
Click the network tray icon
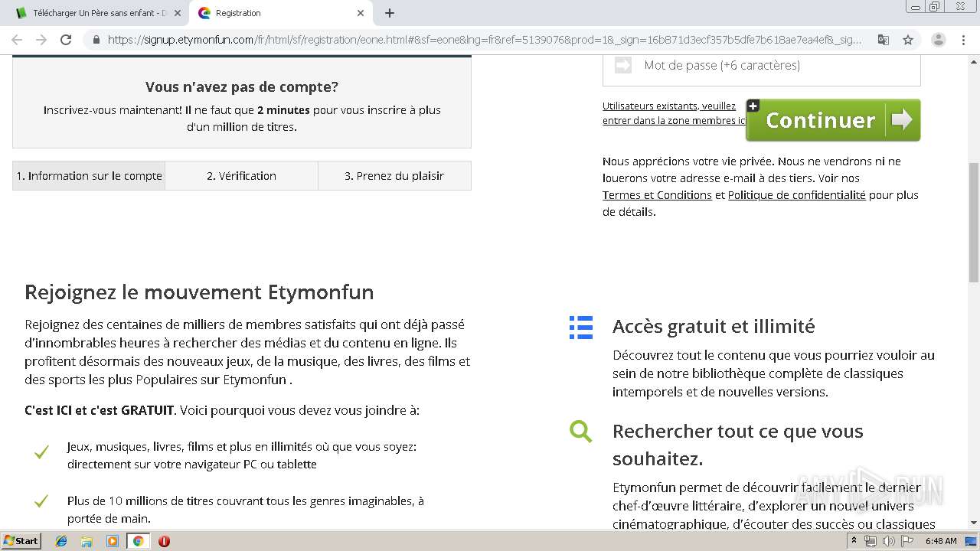pos(871,541)
